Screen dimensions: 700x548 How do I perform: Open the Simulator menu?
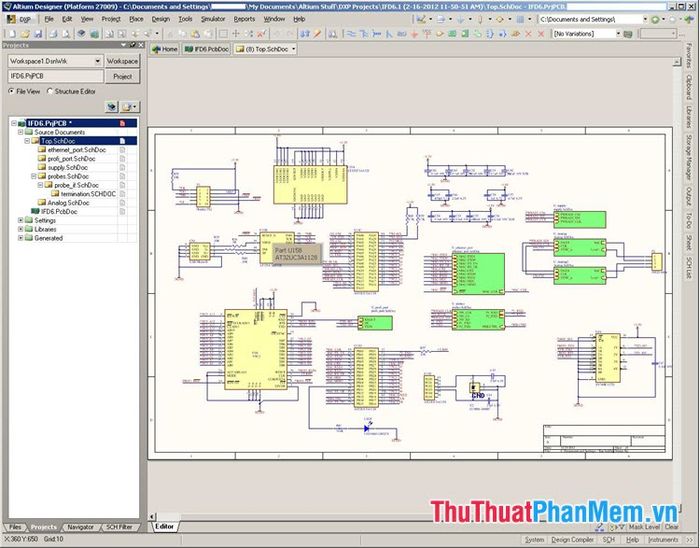[213, 20]
